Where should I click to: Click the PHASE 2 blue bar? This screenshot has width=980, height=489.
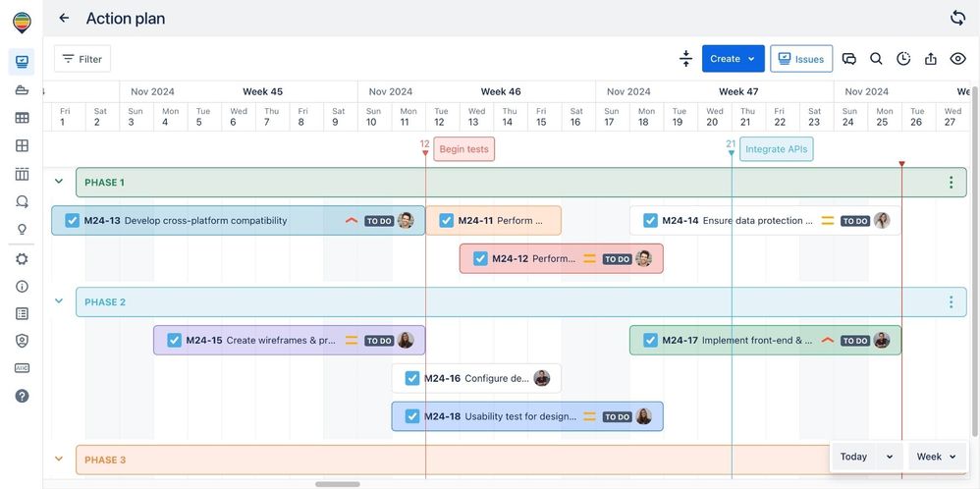[521, 302]
